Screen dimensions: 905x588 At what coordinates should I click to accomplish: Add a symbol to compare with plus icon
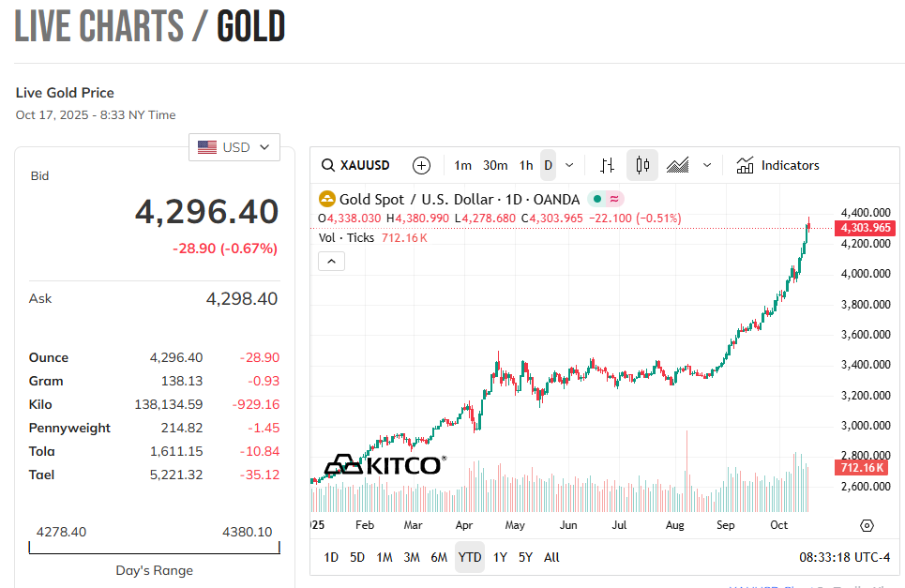[x=422, y=166]
